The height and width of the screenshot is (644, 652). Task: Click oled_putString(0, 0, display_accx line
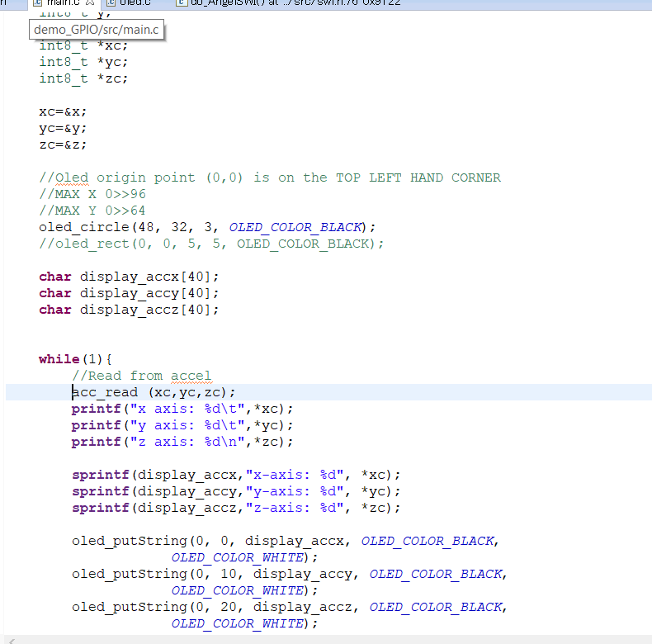pos(286,541)
